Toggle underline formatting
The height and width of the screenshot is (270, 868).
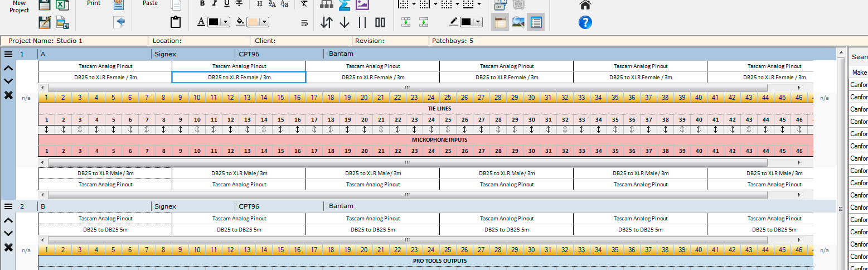tap(226, 3)
